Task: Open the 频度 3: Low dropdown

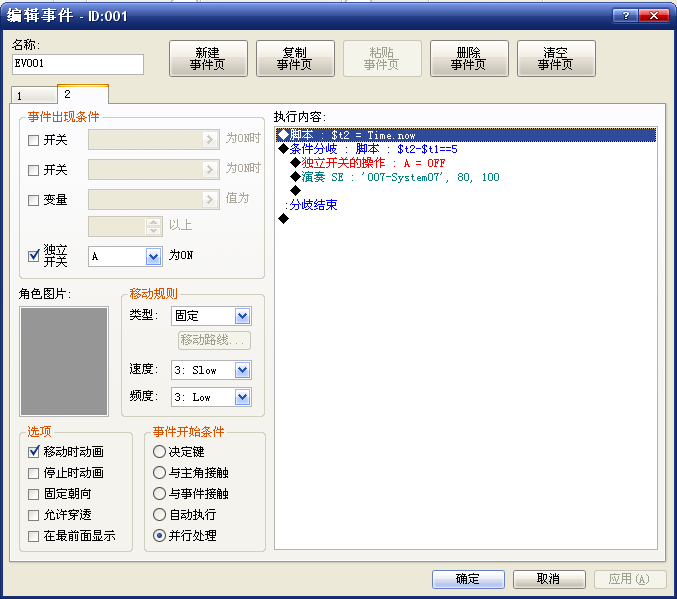Action: 242,397
